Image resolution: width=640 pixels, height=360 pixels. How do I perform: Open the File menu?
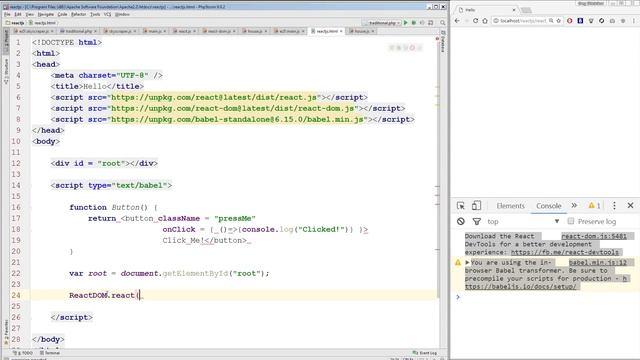7,14
